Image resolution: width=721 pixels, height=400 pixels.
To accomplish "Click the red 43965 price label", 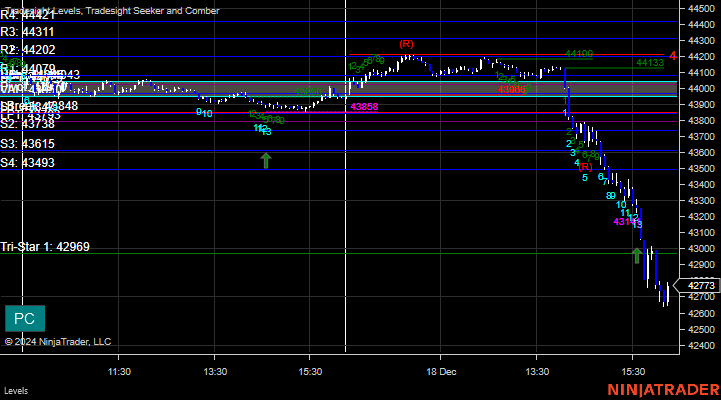I will point(511,90).
